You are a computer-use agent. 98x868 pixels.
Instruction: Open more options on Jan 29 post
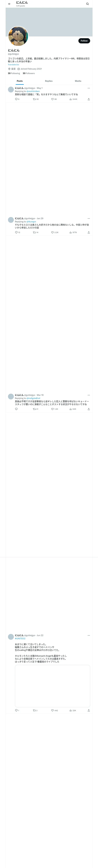(89, 218)
